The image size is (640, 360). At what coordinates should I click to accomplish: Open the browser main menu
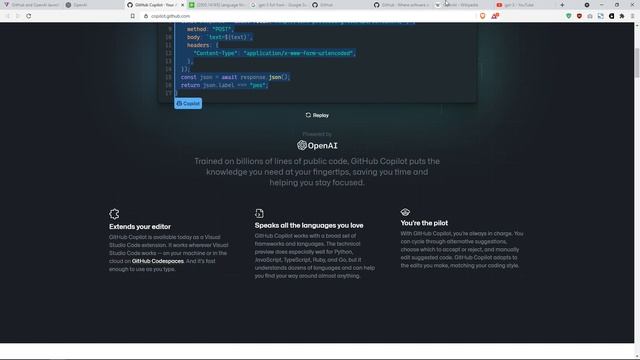(x=633, y=16)
